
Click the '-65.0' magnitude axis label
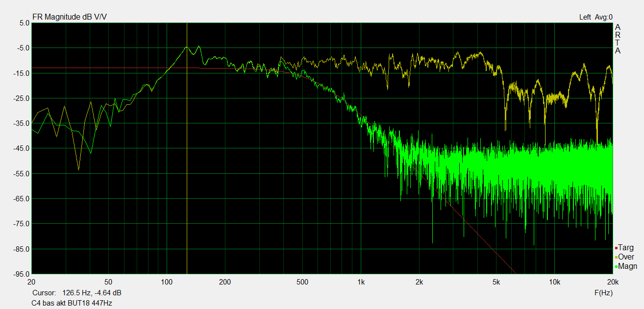click(x=22, y=199)
